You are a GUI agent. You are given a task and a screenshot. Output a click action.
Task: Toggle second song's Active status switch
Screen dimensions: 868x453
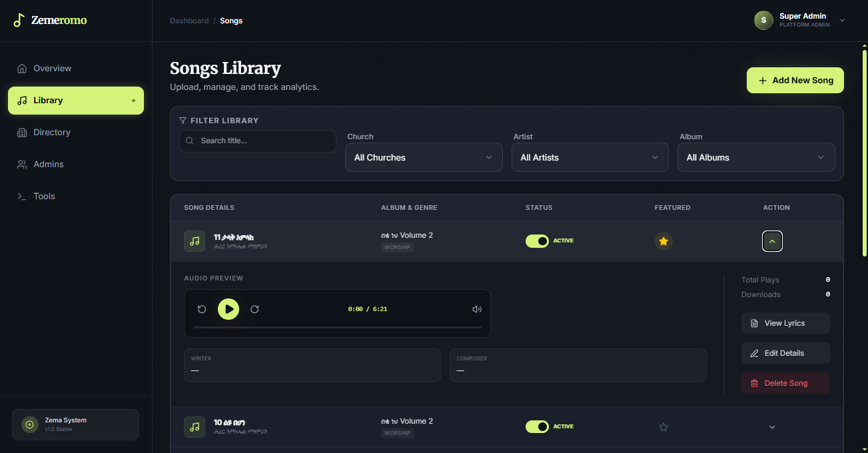point(537,426)
